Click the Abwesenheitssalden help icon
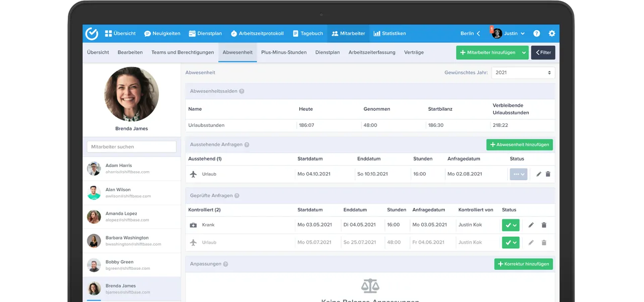Image resolution: width=644 pixels, height=302 pixels. pos(242,92)
